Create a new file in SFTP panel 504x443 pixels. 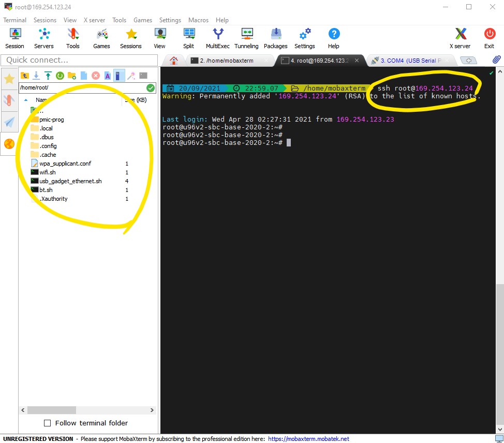(84, 76)
